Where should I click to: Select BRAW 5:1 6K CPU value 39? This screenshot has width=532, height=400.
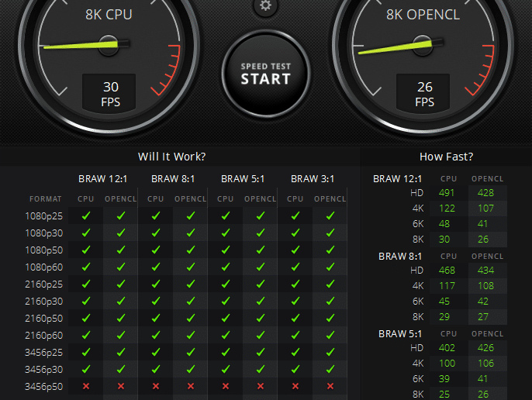tap(444, 379)
